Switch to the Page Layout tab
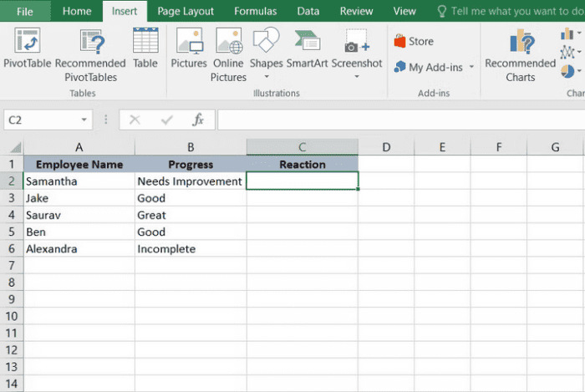The image size is (585, 392). pos(186,12)
